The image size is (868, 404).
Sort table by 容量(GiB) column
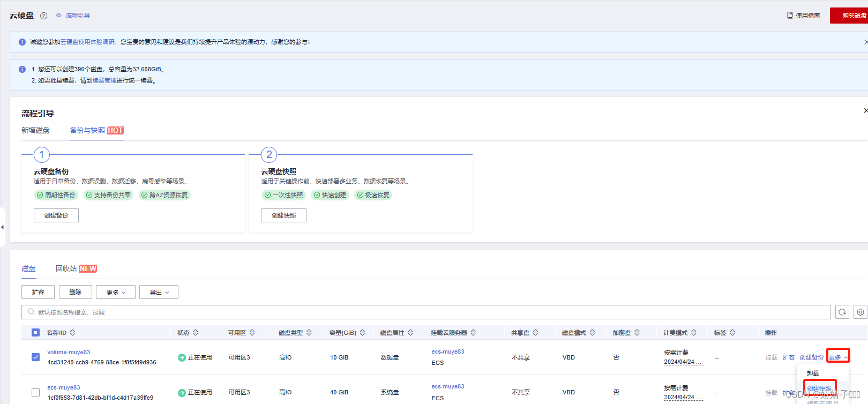(x=363, y=333)
